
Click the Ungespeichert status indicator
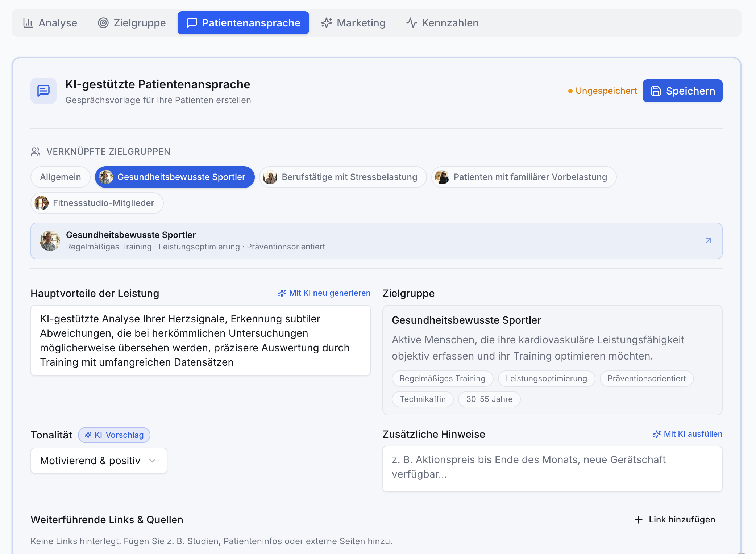pyautogui.click(x=602, y=91)
